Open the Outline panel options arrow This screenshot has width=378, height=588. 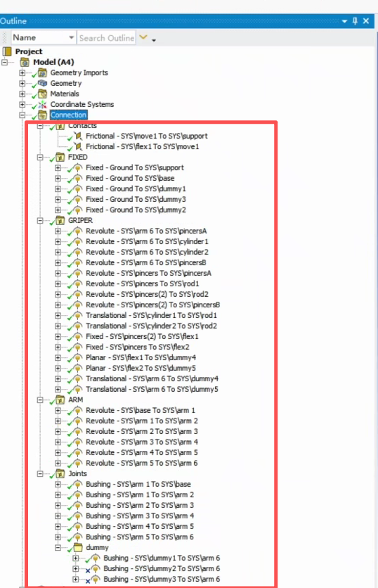coord(344,21)
